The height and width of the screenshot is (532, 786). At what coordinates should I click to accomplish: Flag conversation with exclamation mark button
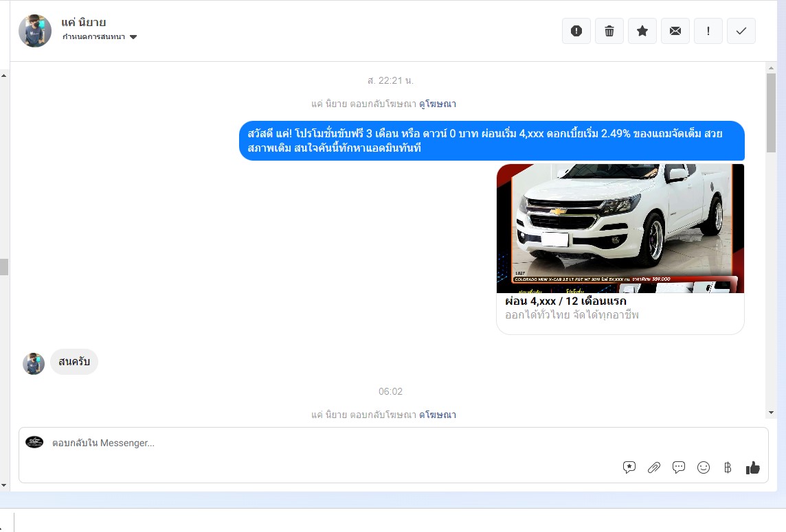708,31
